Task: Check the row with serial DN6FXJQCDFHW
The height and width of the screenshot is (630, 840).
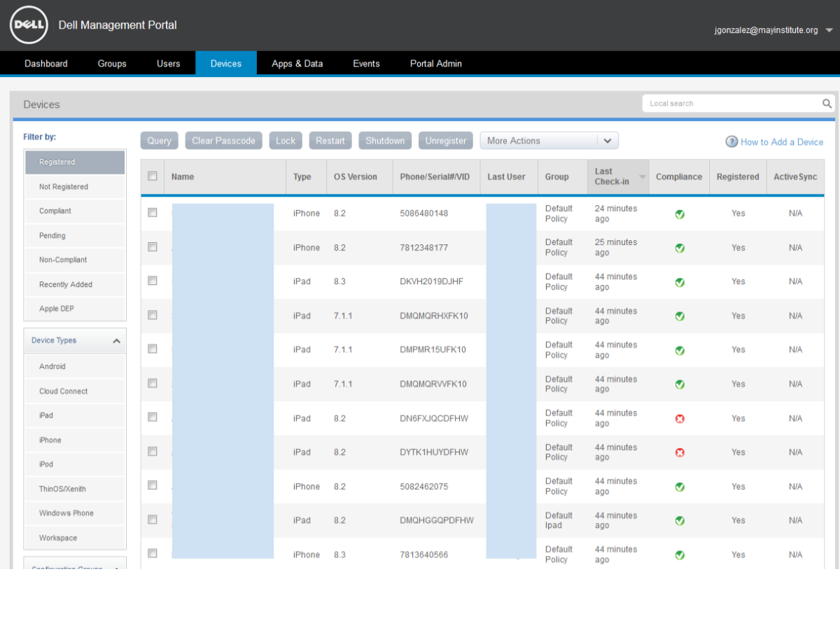Action: pyautogui.click(x=153, y=416)
